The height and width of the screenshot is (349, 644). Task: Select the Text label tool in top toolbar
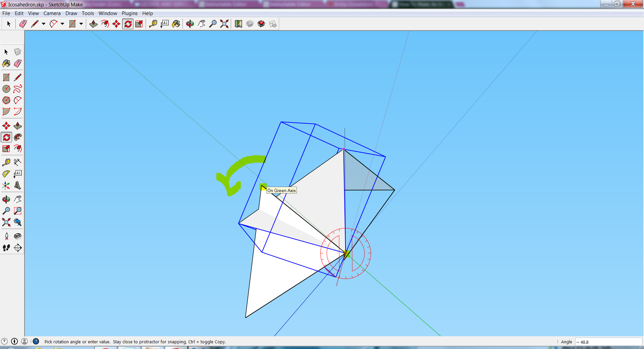pyautogui.click(x=165, y=24)
